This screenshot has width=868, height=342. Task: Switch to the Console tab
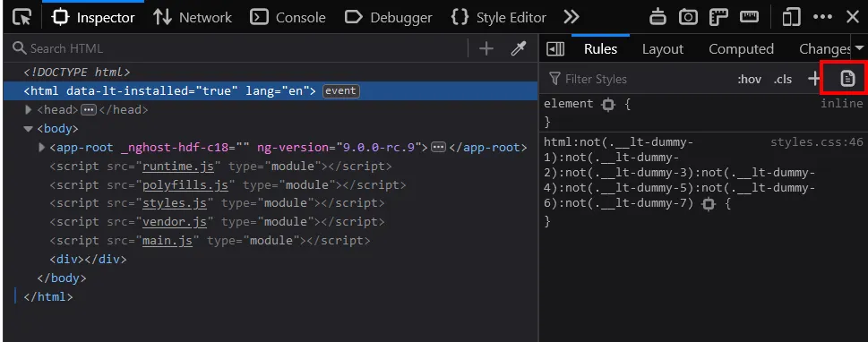[x=288, y=17]
